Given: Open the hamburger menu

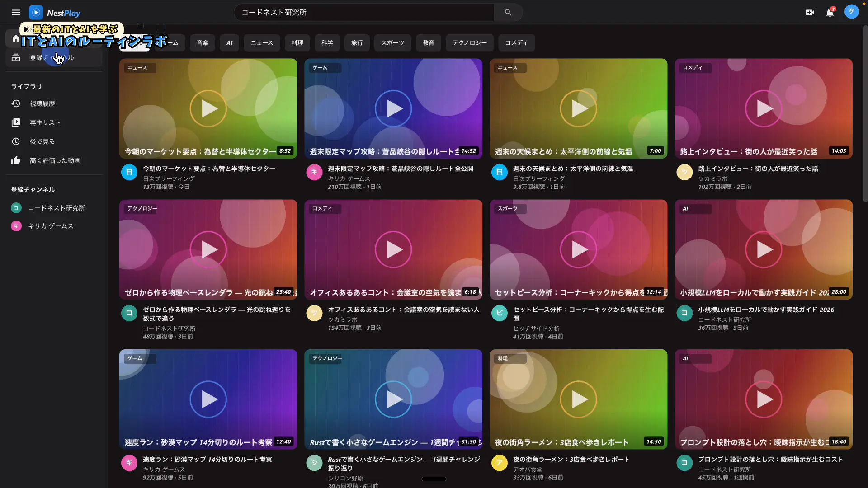Looking at the screenshot, I should pos(16,13).
